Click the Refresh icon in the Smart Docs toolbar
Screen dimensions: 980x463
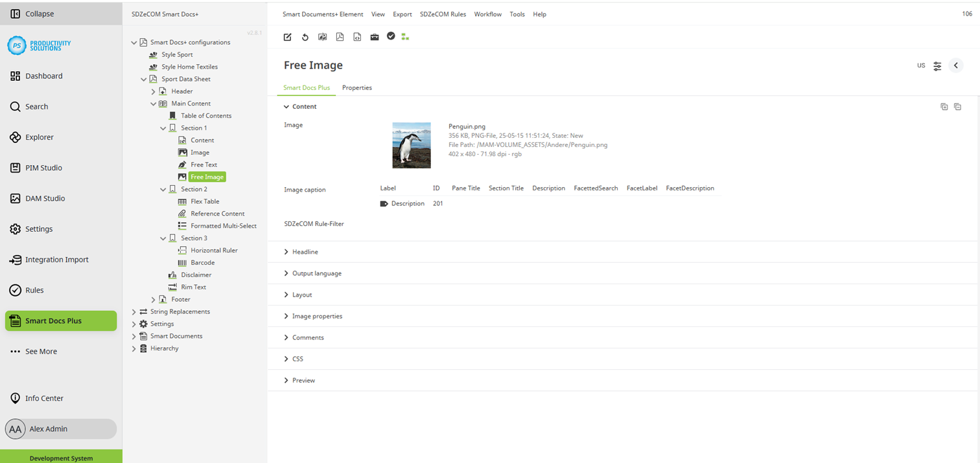click(305, 37)
